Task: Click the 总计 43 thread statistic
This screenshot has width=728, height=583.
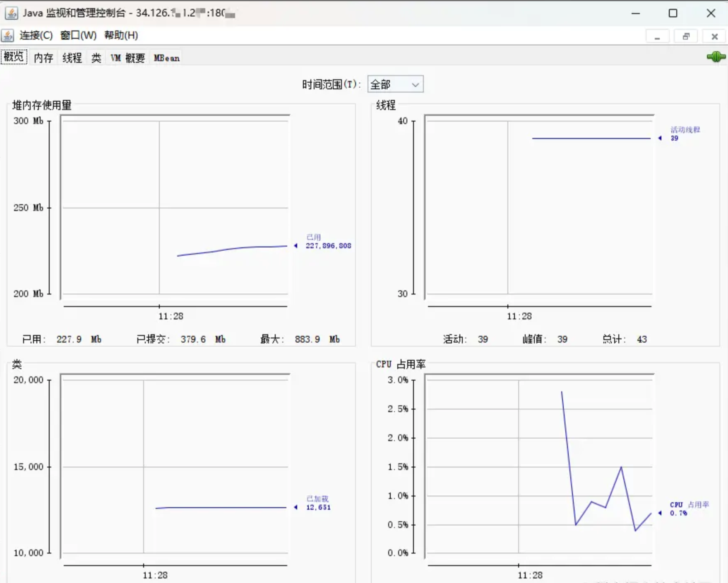Action: click(x=625, y=339)
